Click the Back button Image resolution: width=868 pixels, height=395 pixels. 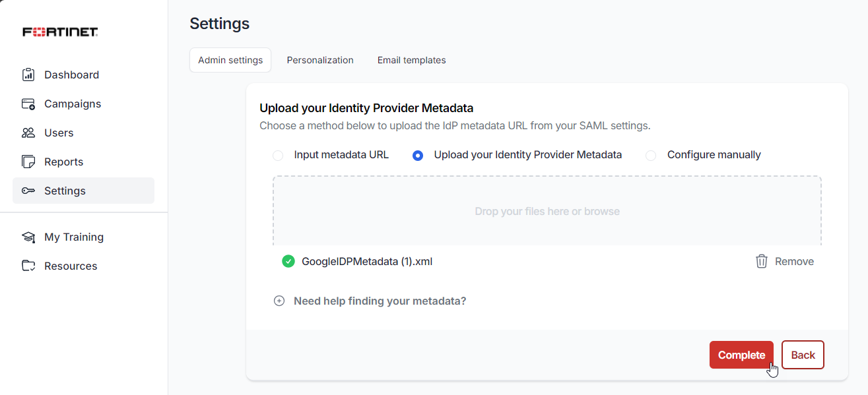coord(803,355)
